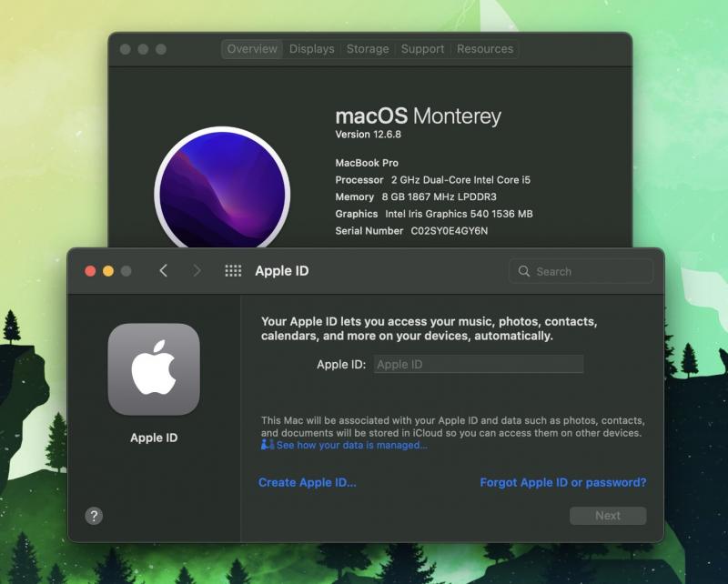Click the Apple ID window title
Viewport: 728px width, 584px height.
coord(282,271)
